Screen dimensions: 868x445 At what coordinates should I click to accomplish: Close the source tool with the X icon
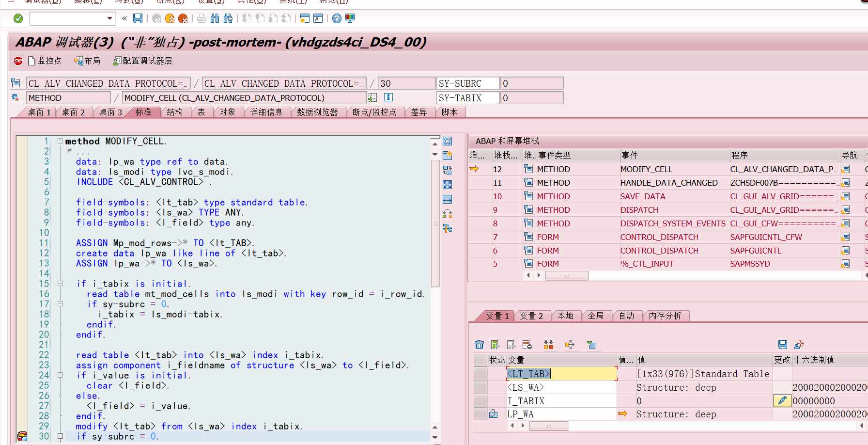point(448,141)
